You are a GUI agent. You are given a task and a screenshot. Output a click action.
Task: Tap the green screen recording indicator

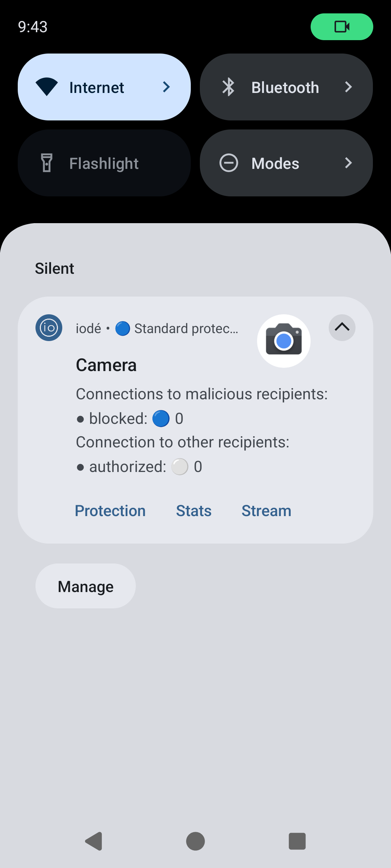341,27
